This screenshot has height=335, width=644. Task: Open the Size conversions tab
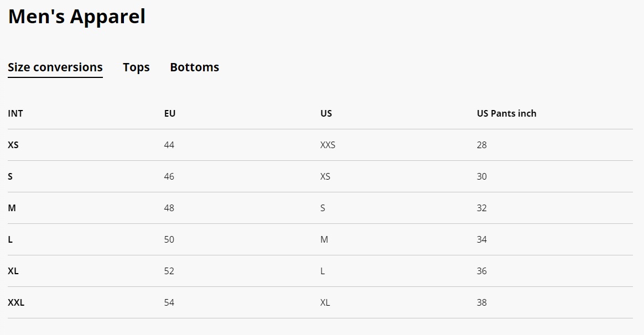[x=55, y=67]
